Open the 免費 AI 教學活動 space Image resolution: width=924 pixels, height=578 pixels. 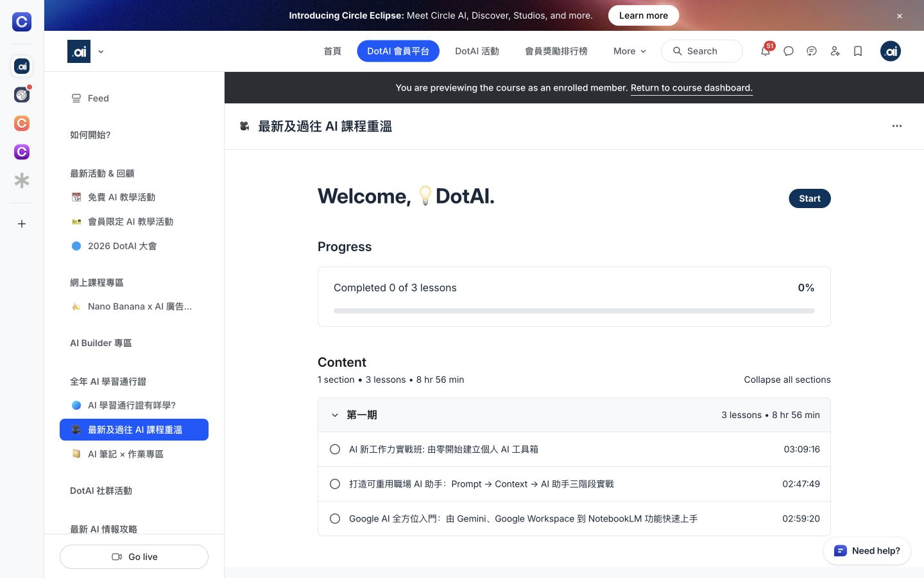(x=134, y=197)
